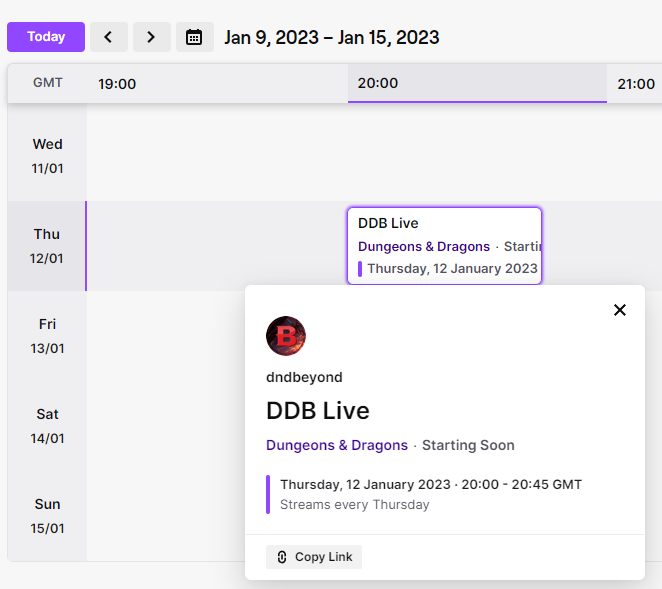Click the Today button

(x=46, y=37)
